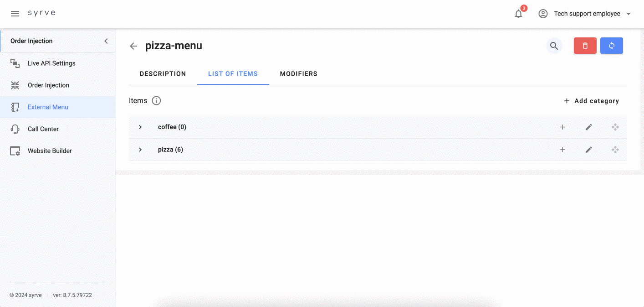644x307 pixels.
Task: Open the hamburger main menu
Action: click(x=15, y=14)
